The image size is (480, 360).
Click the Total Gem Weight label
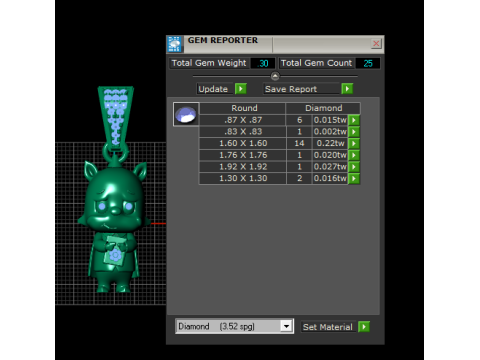(x=209, y=63)
